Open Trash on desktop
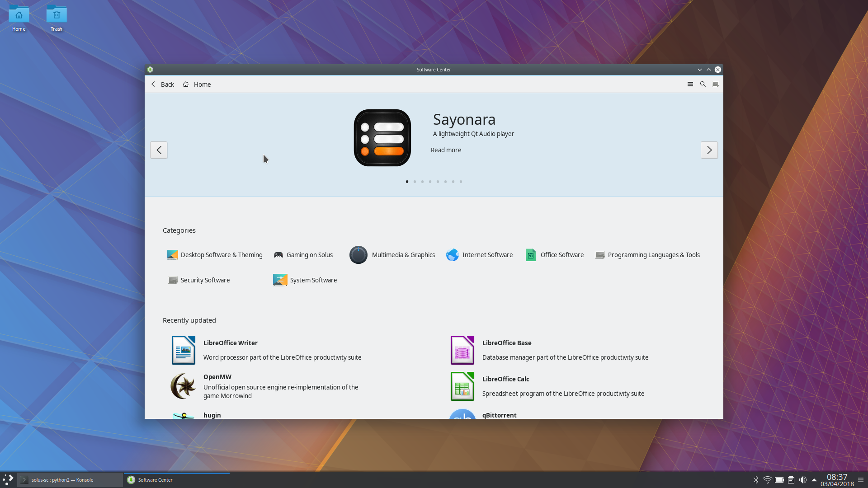The height and width of the screenshot is (488, 868). click(57, 19)
